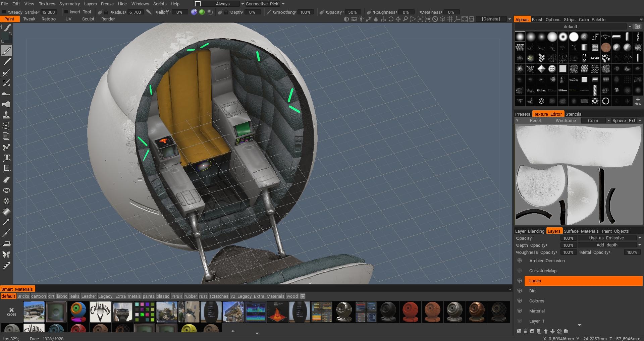Click the magnifier zoom navigation icon
Viewport: 644px width, 341px height.
coord(406,19)
